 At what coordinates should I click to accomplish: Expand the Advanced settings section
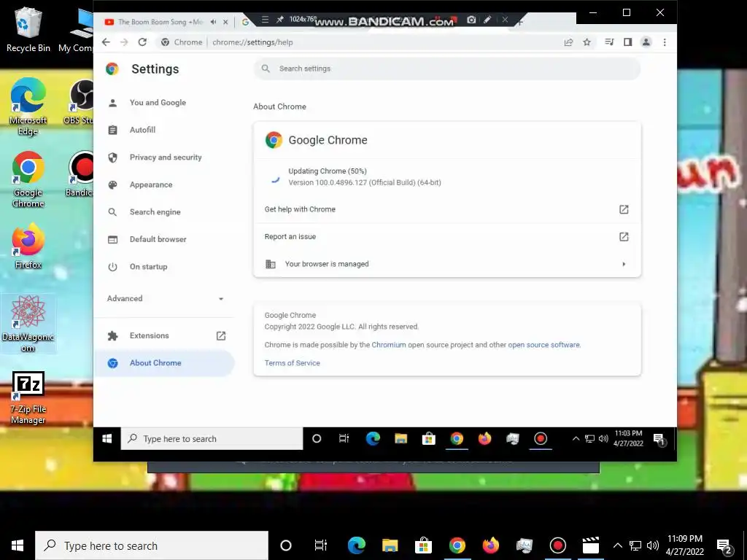[164, 298]
